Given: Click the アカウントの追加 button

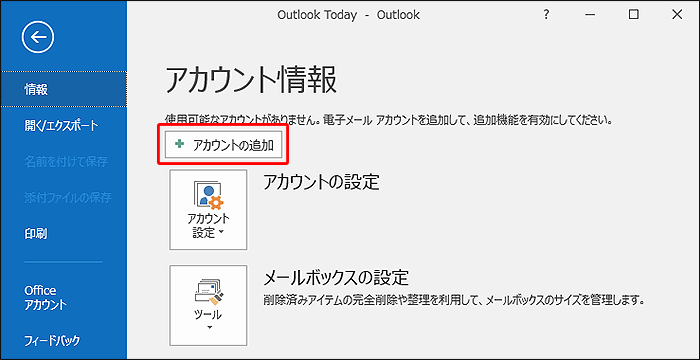Looking at the screenshot, I should 224,145.
